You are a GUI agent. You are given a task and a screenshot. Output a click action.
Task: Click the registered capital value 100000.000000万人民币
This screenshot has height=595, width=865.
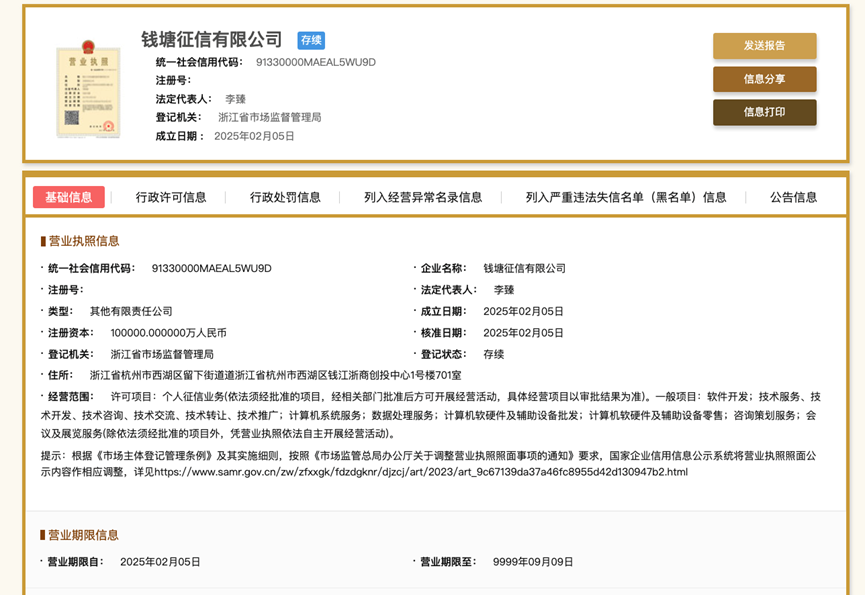[168, 333]
